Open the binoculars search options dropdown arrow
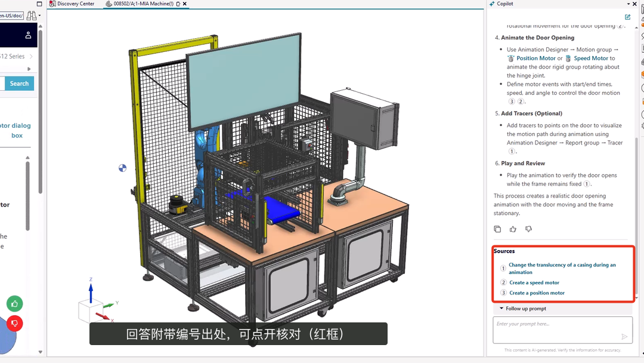Image resolution: width=644 pixels, height=363 pixels. click(39, 16)
